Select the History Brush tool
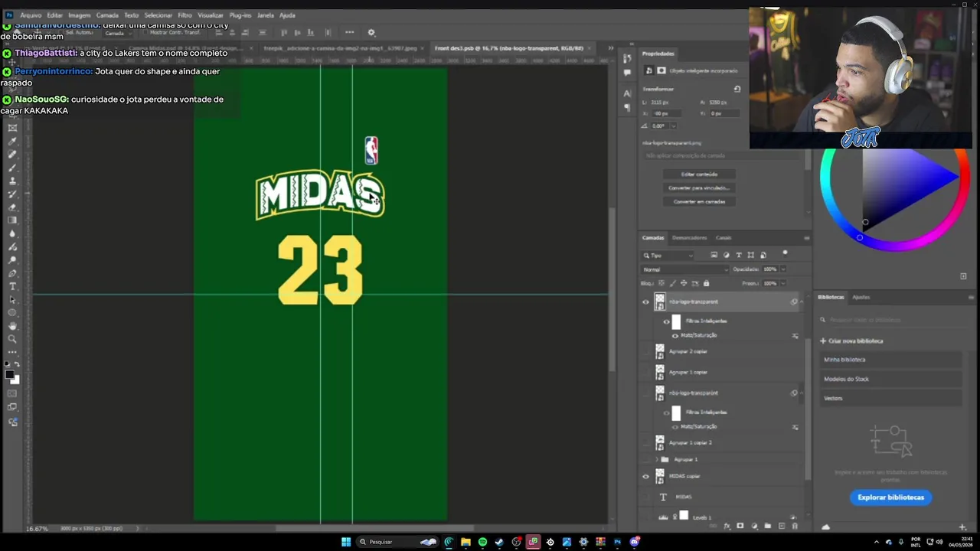The width and height of the screenshot is (980, 551). (x=12, y=194)
